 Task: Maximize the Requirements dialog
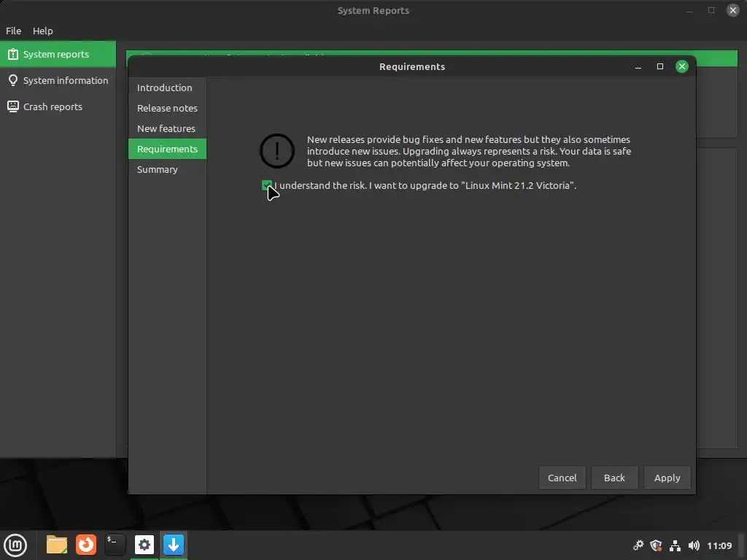tap(659, 66)
